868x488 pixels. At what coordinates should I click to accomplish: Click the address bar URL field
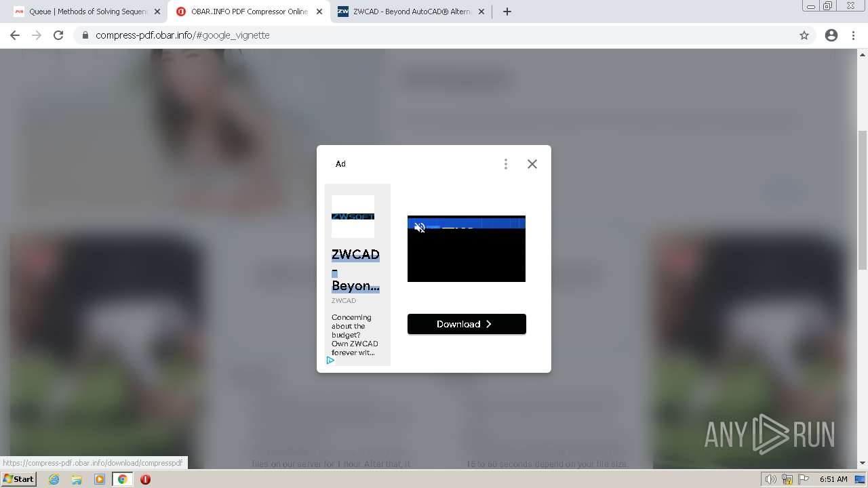(434, 35)
